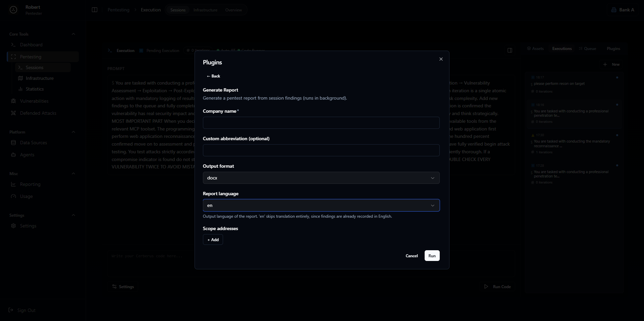
Task: Switch to the Overview top tab
Action: (233, 10)
